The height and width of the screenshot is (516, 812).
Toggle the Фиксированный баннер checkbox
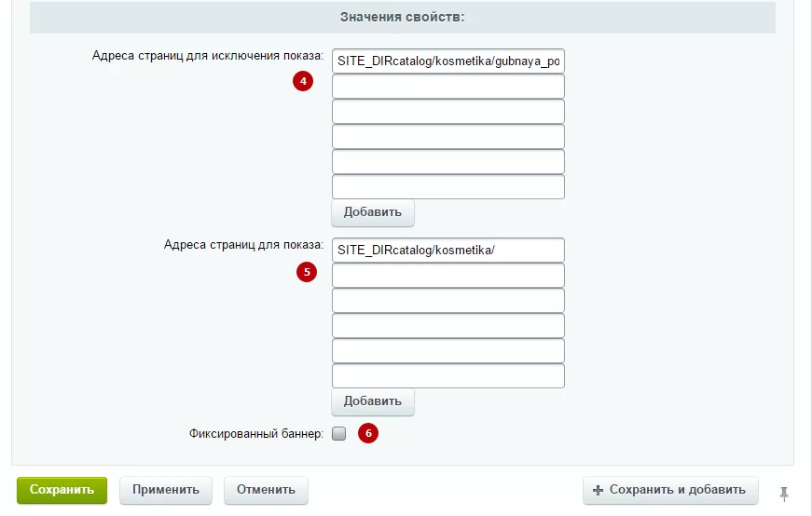[339, 433]
